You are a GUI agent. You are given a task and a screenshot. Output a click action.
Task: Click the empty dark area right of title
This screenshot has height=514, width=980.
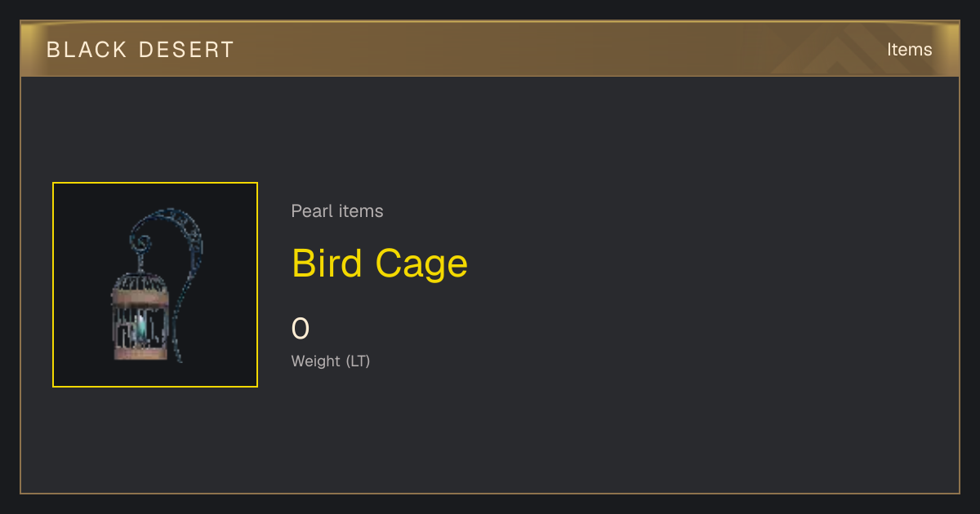(702, 264)
